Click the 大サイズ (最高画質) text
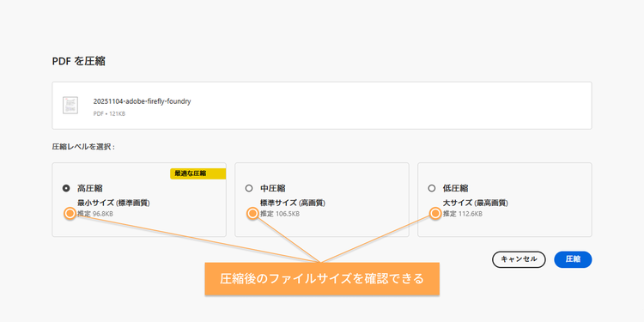 coord(476,203)
